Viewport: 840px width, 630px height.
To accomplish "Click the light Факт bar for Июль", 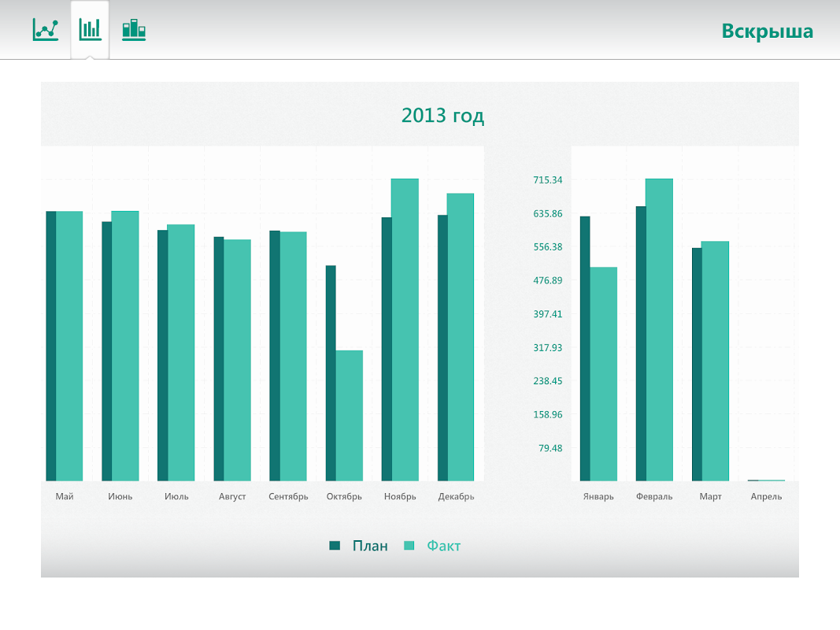I will [x=181, y=353].
